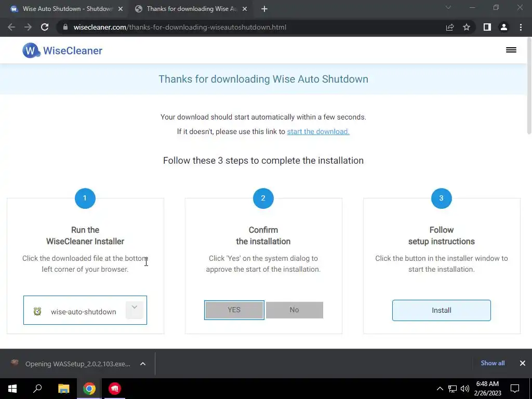Click the browser Forward arrow
The width and height of the screenshot is (532, 399).
(28, 27)
